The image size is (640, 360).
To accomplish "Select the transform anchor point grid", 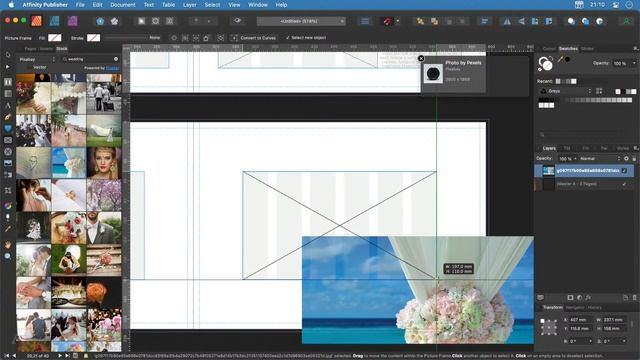I will coord(548,327).
